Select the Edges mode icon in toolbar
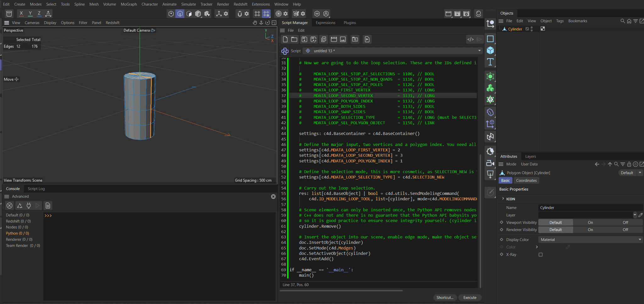This screenshot has width=644, height=304. tap(180, 14)
